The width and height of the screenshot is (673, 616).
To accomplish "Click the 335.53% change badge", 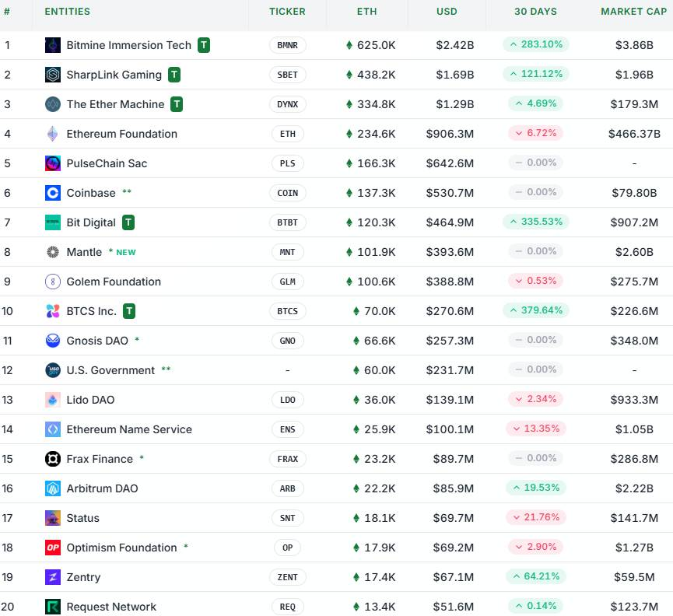I will click(535, 222).
